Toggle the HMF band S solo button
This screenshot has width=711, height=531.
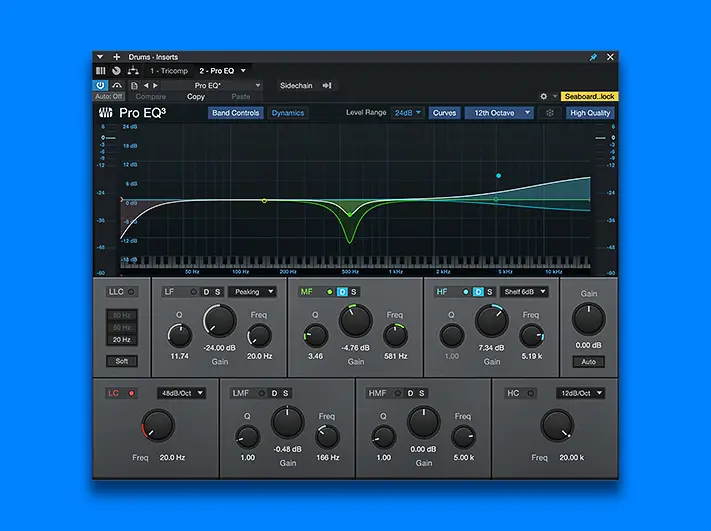[x=422, y=393]
